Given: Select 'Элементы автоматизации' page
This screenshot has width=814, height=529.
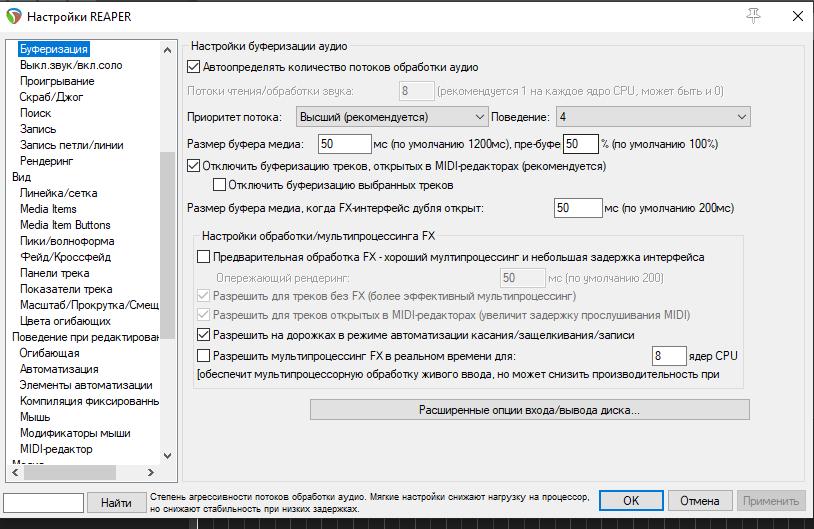Looking at the screenshot, I should [86, 385].
